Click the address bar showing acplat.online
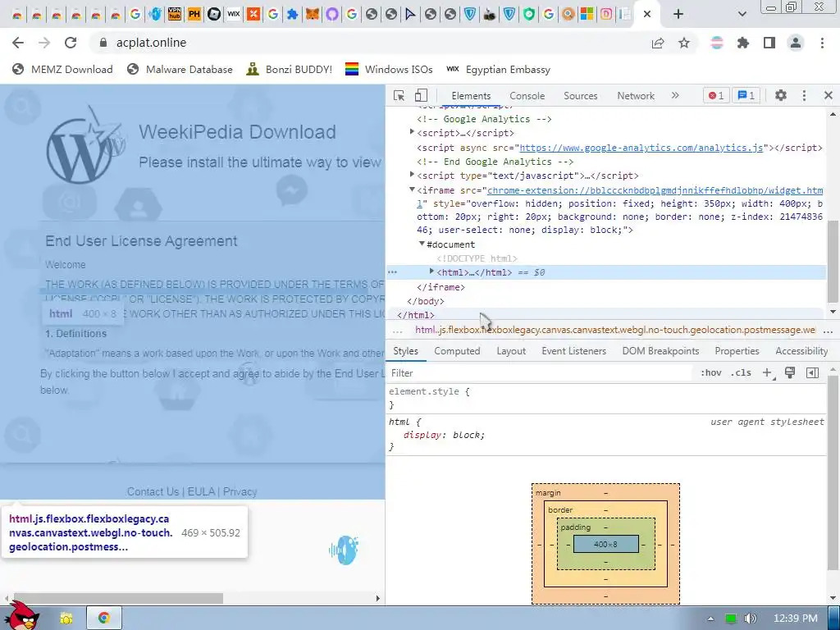Viewport: 840px width, 630px height. click(x=370, y=43)
